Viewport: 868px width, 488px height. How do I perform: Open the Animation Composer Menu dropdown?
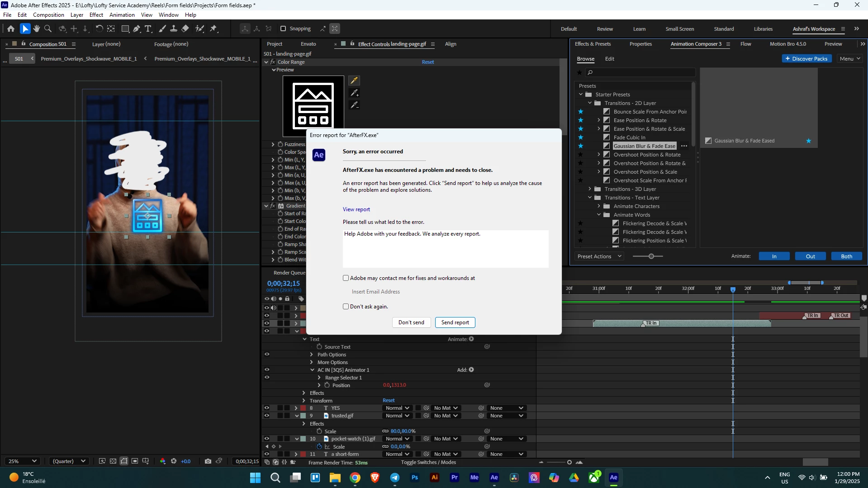[850, 59]
